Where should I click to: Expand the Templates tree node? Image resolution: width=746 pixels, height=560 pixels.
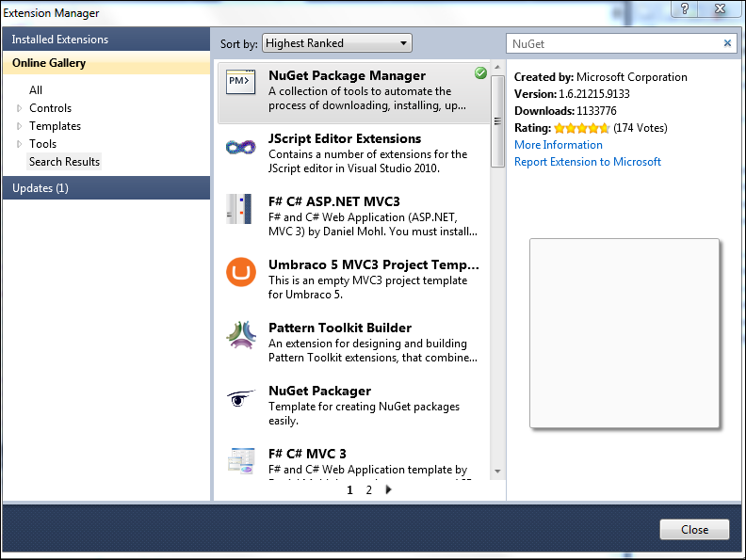20,126
